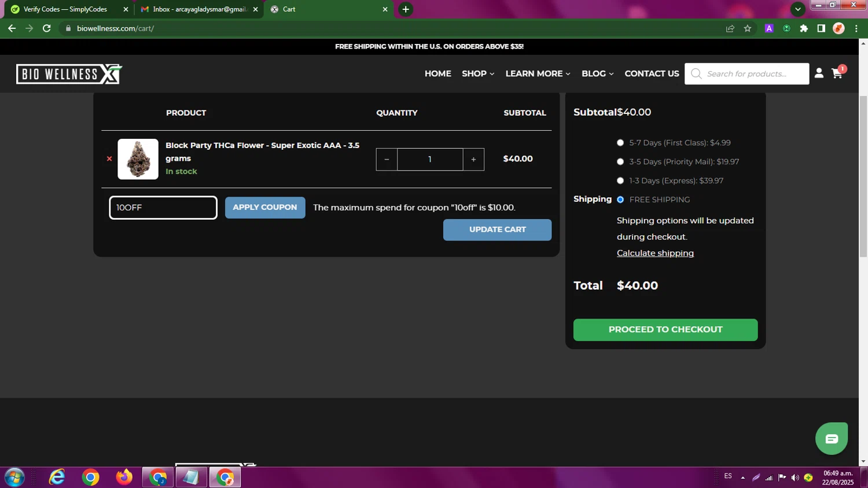Click the green circular extension icon

click(786, 28)
